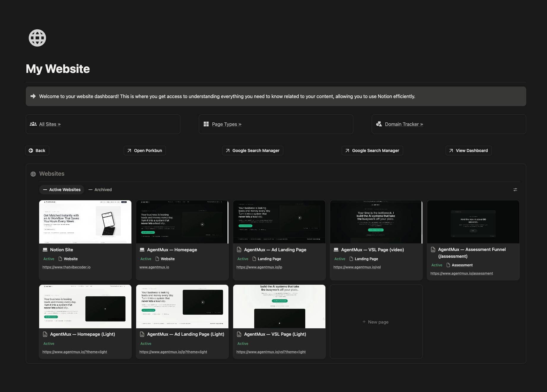Click the globe page icon above My Website
547x392 pixels.
point(37,38)
